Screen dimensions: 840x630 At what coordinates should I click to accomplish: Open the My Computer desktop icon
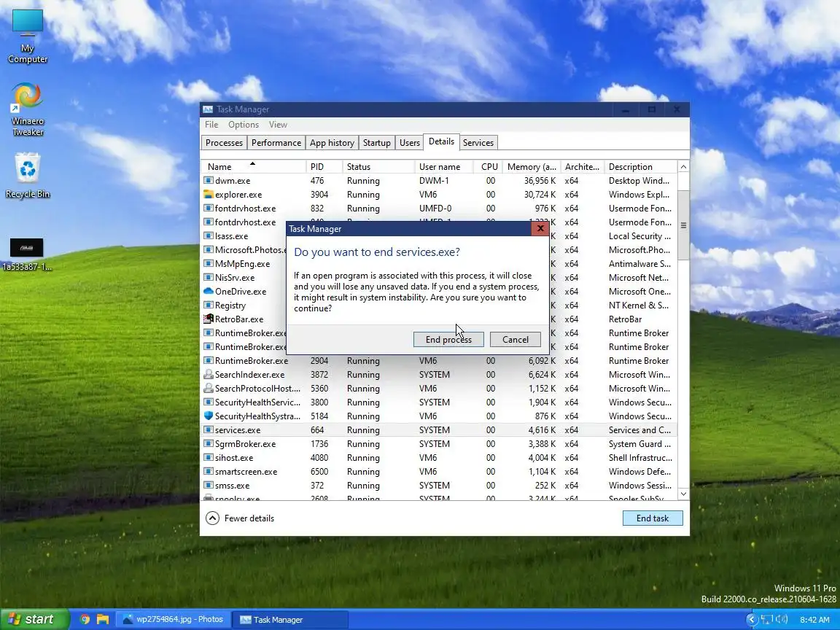pyautogui.click(x=27, y=36)
